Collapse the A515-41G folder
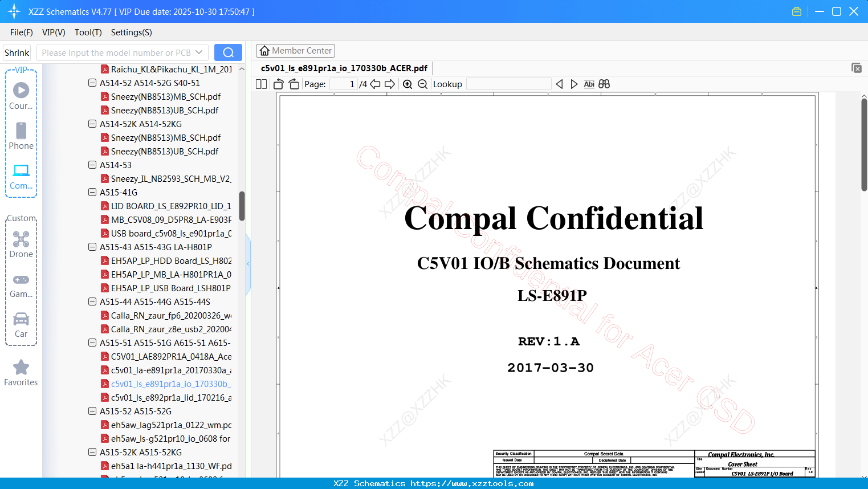The image size is (868, 489). click(92, 192)
